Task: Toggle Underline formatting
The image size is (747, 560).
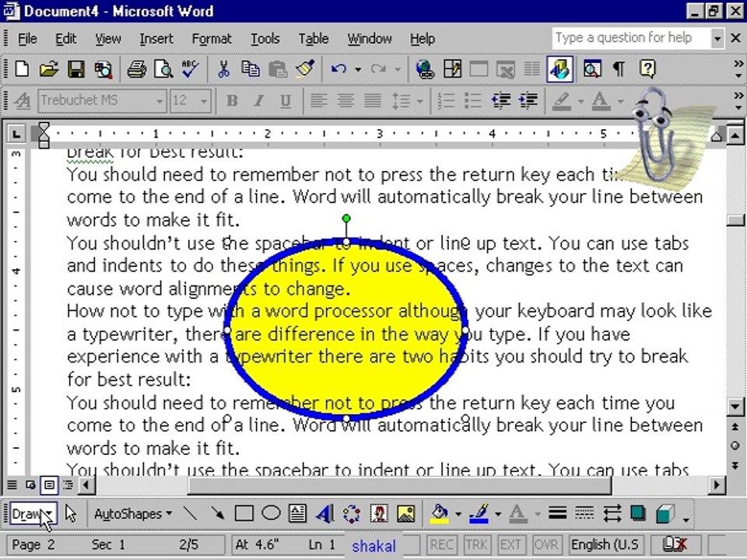Action: (286, 101)
